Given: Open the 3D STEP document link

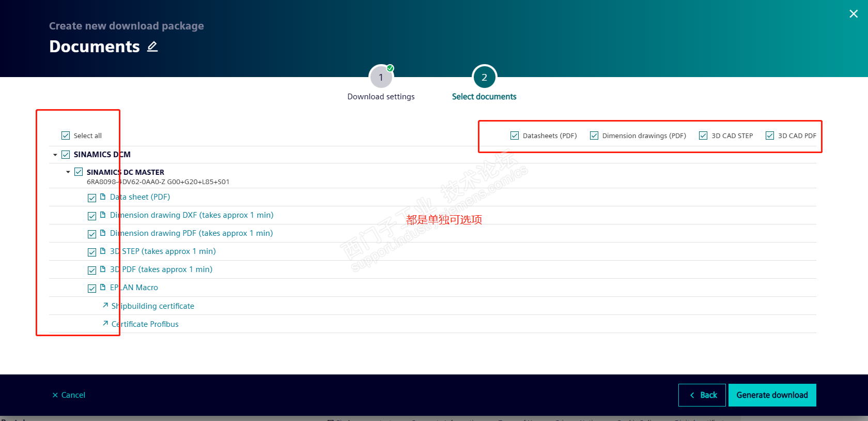Looking at the screenshot, I should click(163, 251).
